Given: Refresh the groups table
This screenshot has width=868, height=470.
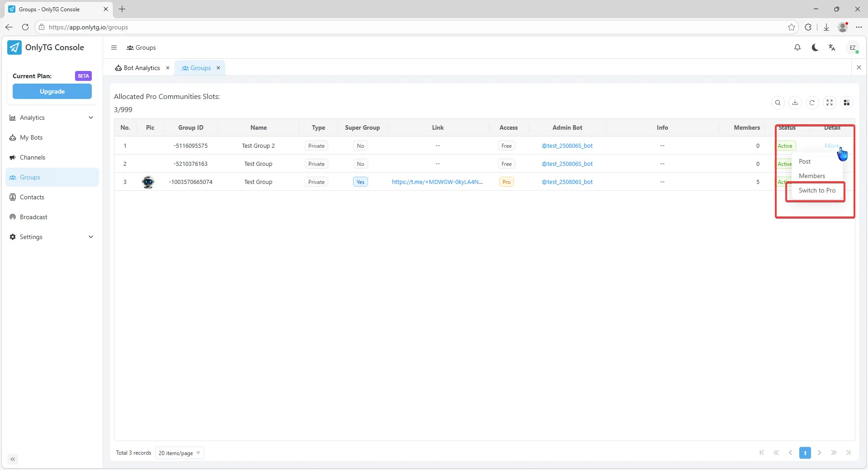Looking at the screenshot, I should (812, 103).
